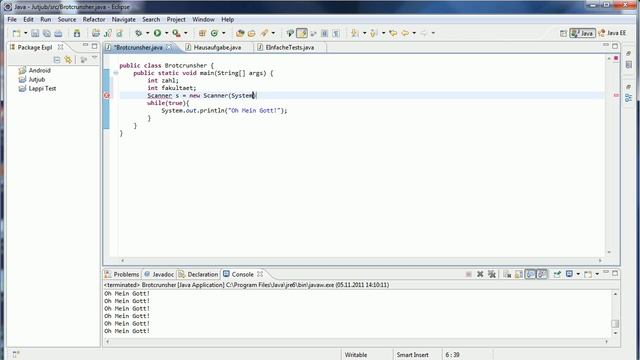Click the Next Annotation toolbar icon
Screen dimensions: 640x360
click(355, 33)
